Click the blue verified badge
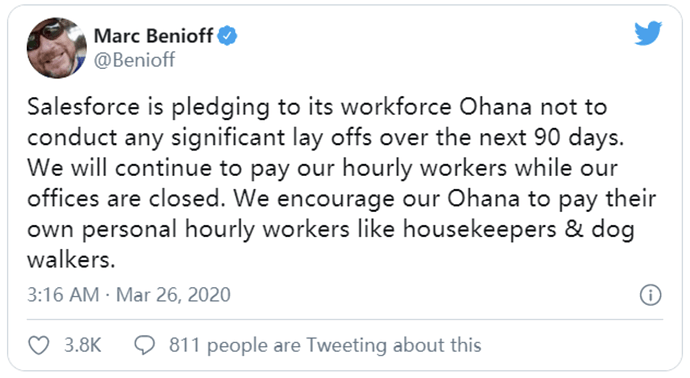 tap(228, 36)
